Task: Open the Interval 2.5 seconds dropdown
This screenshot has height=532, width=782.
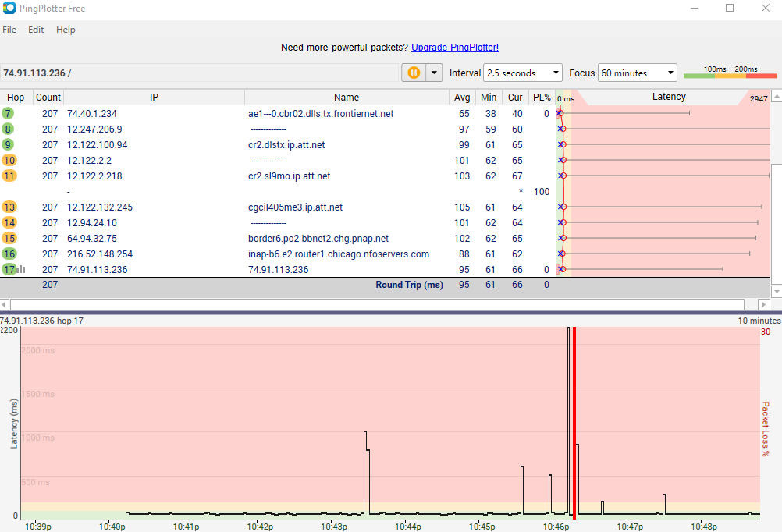Action: (523, 73)
